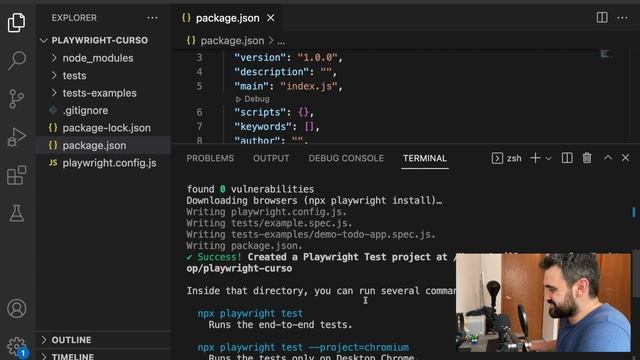Split the editor to the right
This screenshot has width=640, height=360.
pyautogui.click(x=602, y=18)
